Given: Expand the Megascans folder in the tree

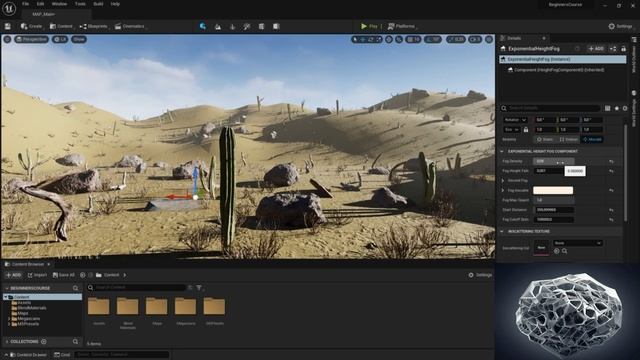Looking at the screenshot, I should pyautogui.click(x=9, y=319).
